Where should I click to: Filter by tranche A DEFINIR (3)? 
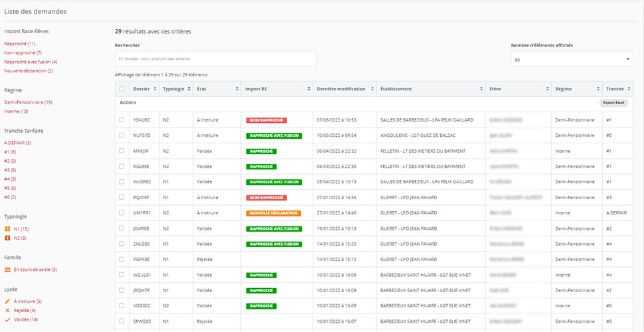[17, 143]
